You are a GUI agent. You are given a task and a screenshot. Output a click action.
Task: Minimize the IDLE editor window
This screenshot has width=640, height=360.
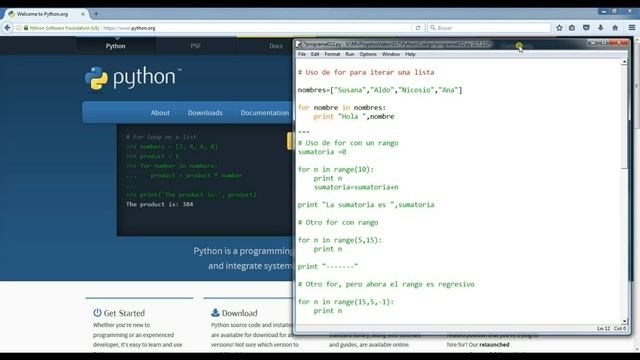(x=592, y=43)
